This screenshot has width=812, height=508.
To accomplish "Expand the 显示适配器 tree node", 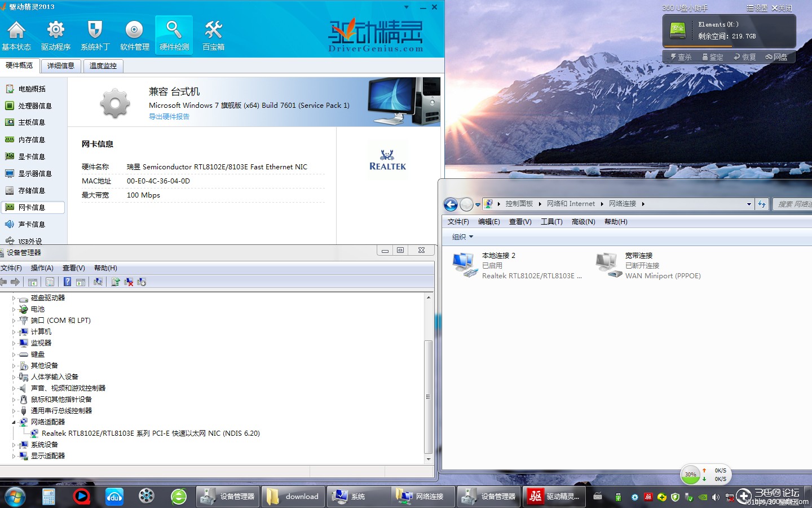I will coord(14,456).
